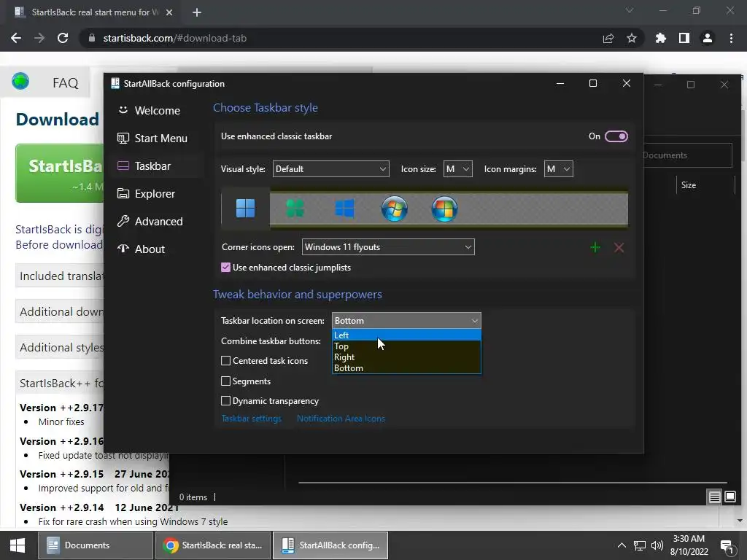This screenshot has height=560, width=747.
Task: Expand Corner icons open dropdown
Action: pyautogui.click(x=388, y=247)
